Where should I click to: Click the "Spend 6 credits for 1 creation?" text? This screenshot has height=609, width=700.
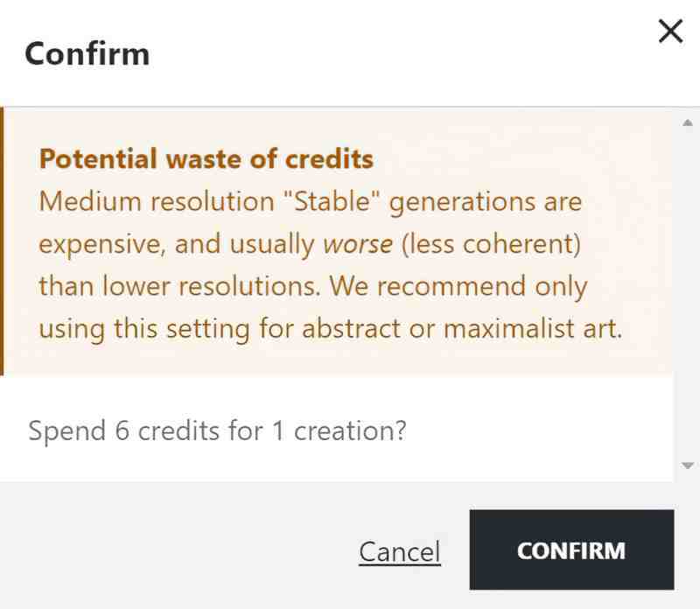click(217, 431)
